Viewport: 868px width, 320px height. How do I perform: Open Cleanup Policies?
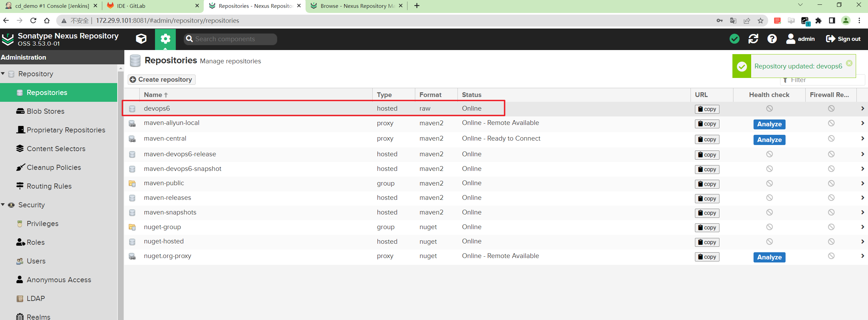click(x=54, y=167)
